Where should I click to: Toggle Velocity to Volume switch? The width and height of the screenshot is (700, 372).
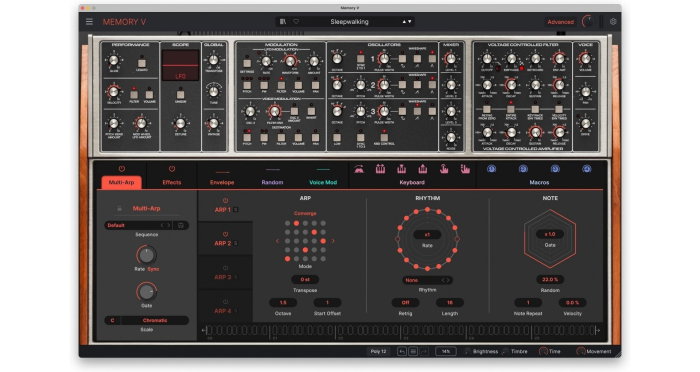pos(150,94)
